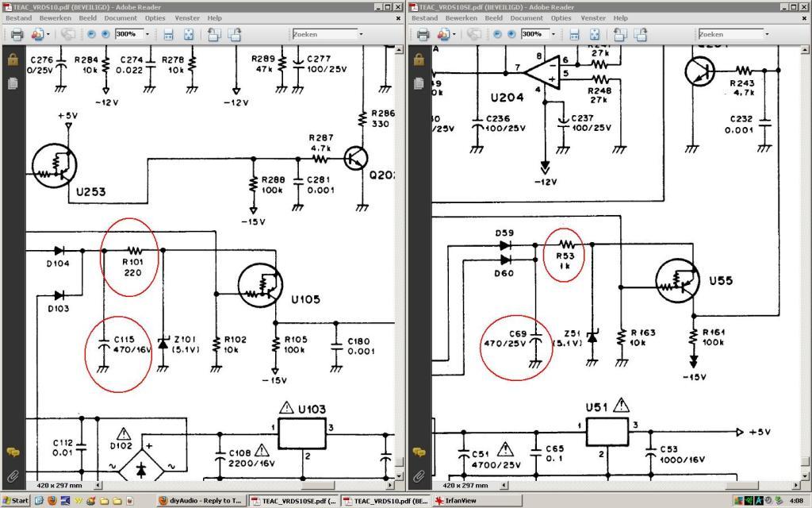Open the Zoeken search options dropdown in the VRDS10SE window
This screenshot has height=508, width=812.
(x=767, y=34)
